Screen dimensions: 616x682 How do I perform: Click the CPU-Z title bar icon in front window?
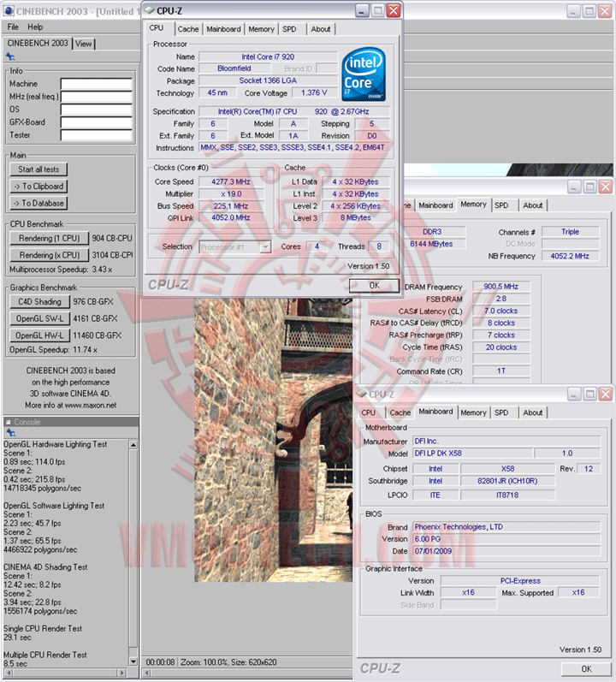click(x=150, y=10)
